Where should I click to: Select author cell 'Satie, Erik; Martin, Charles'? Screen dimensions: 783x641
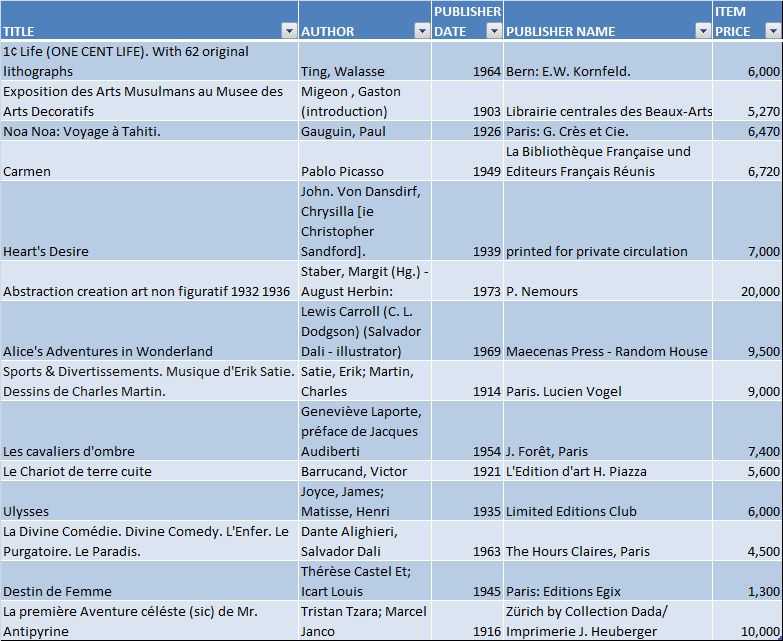click(365, 380)
